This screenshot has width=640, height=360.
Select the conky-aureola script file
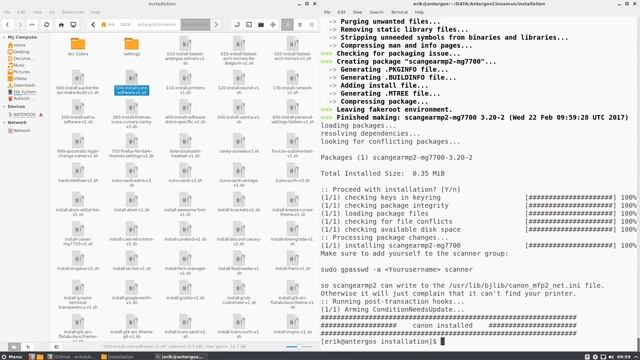(239, 144)
